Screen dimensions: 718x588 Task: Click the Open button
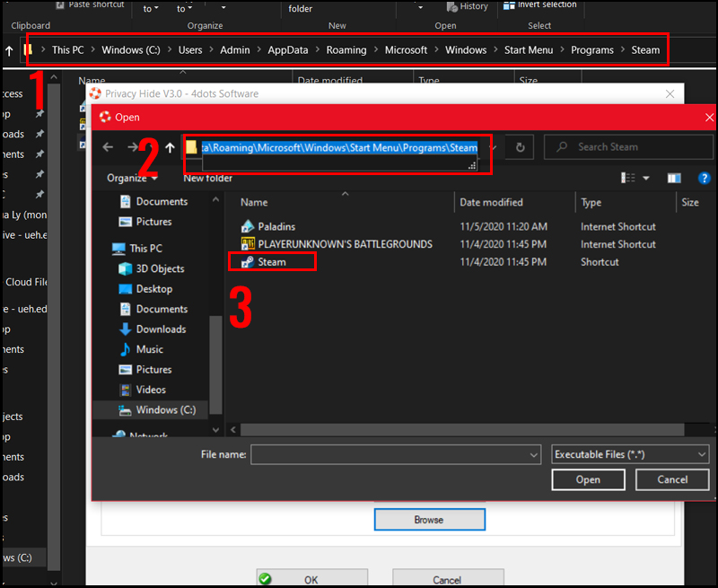pos(588,479)
